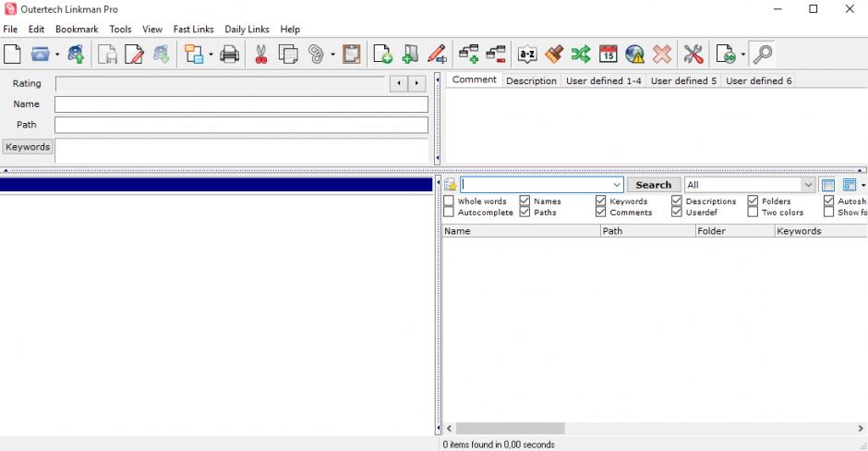Create a new blank database file
Screen dimensions: 868x451
12,55
